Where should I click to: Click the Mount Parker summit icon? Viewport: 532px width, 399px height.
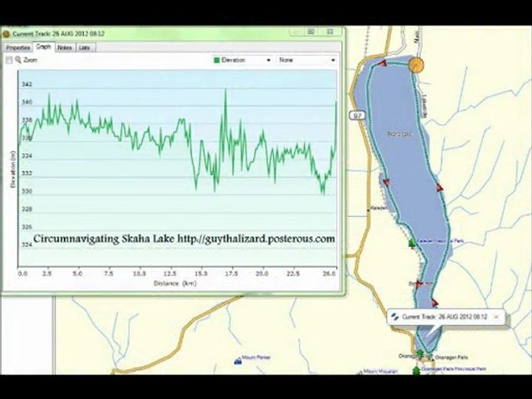pyautogui.click(x=238, y=361)
